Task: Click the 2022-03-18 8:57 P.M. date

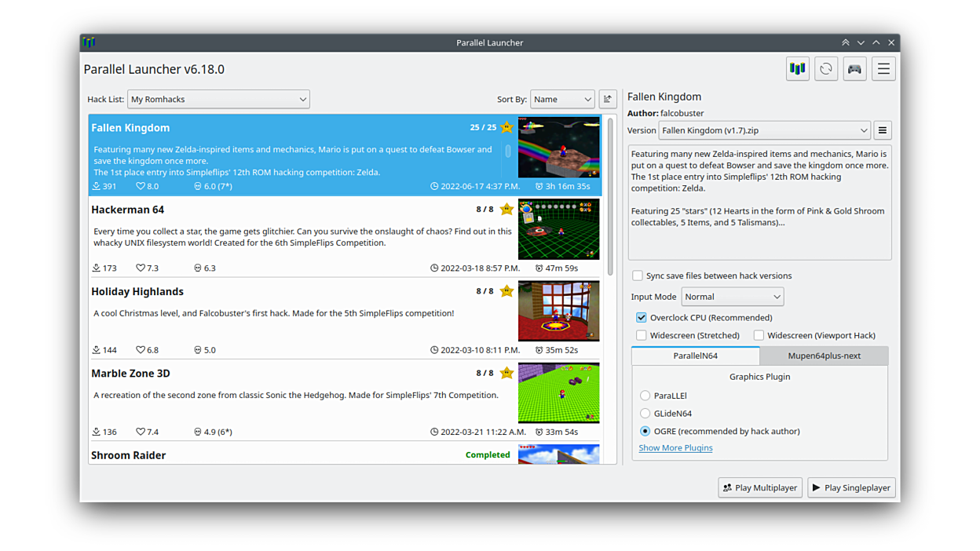Action: click(x=481, y=268)
